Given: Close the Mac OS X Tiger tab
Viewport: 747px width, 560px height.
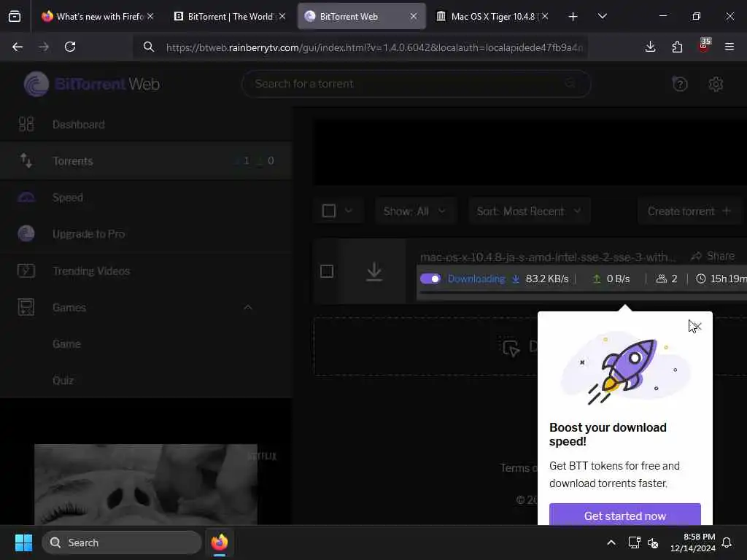Looking at the screenshot, I should (x=545, y=16).
